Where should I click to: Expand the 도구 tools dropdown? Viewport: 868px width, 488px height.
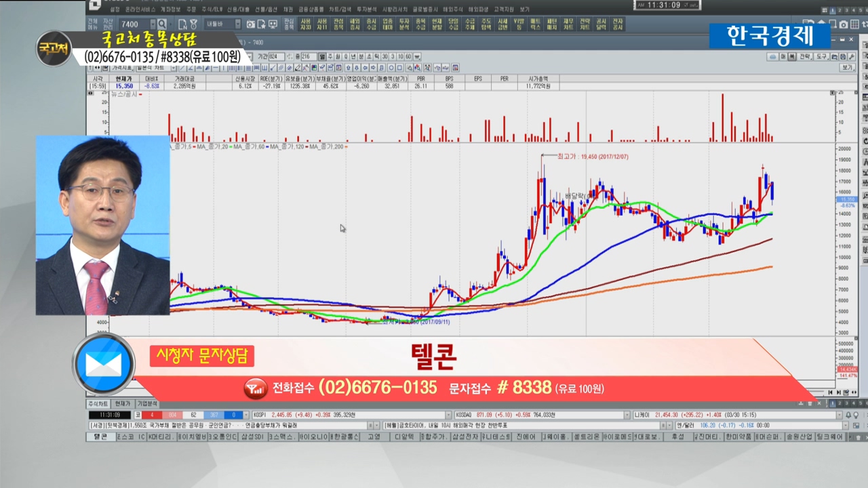823,57
